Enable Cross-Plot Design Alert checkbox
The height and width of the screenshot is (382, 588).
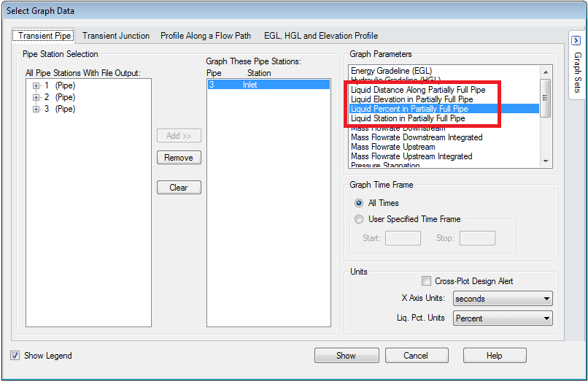tap(426, 281)
